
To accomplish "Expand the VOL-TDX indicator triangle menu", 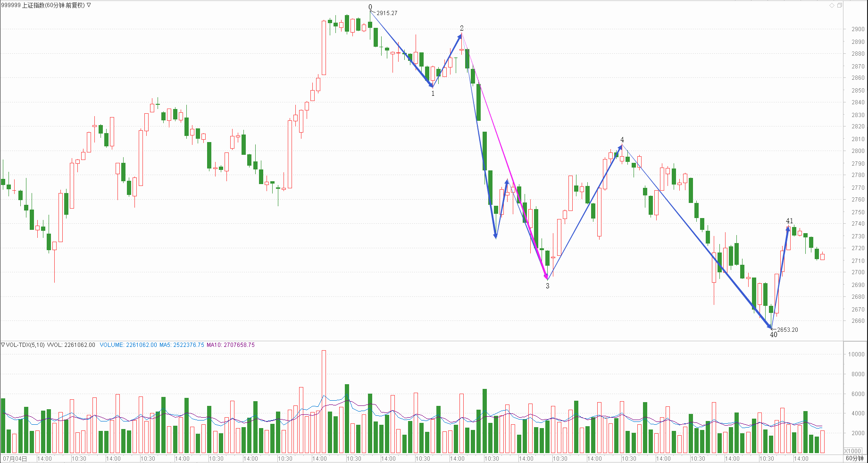I will 3,345.
